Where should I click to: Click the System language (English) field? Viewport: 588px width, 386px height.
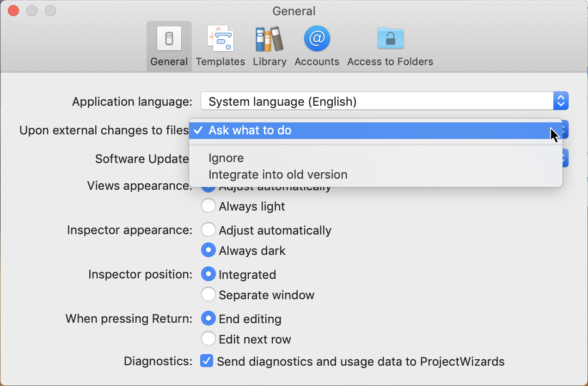[x=324, y=101]
